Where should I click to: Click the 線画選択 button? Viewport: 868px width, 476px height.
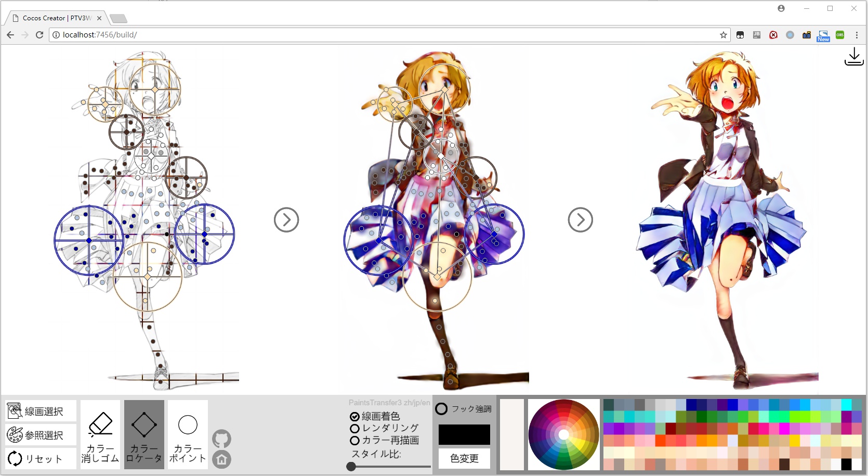pos(41,411)
